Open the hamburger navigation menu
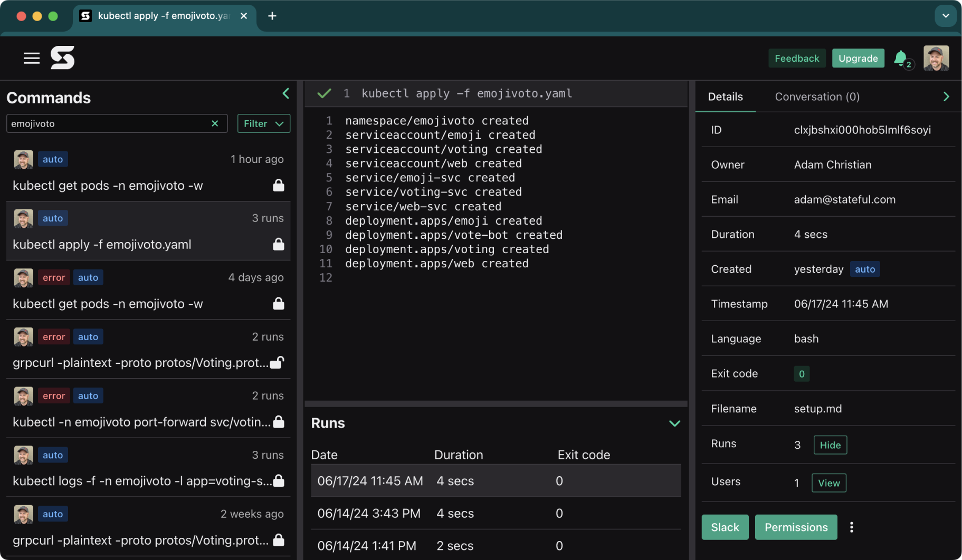 (x=32, y=58)
